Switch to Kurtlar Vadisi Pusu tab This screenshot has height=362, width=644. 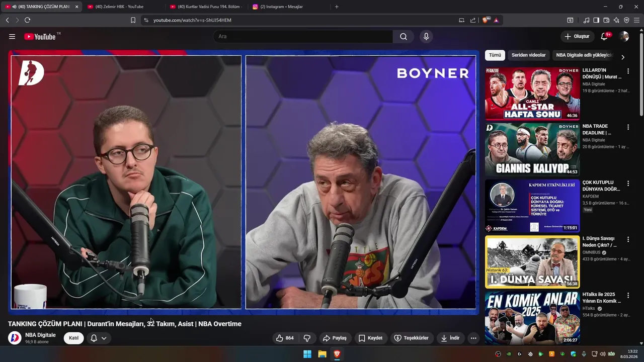tap(206, 7)
